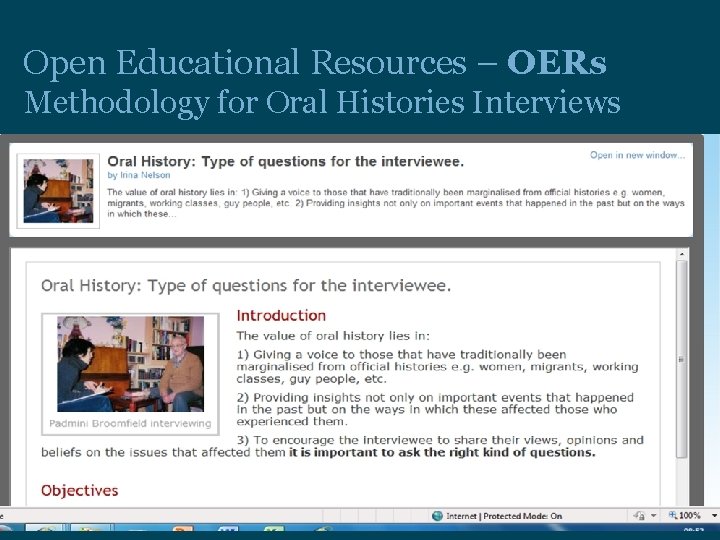Viewport: 720px width, 540px height.
Task: Click the page heading 'Oral History: Type of questions for the interviewee.'
Action: (246, 286)
